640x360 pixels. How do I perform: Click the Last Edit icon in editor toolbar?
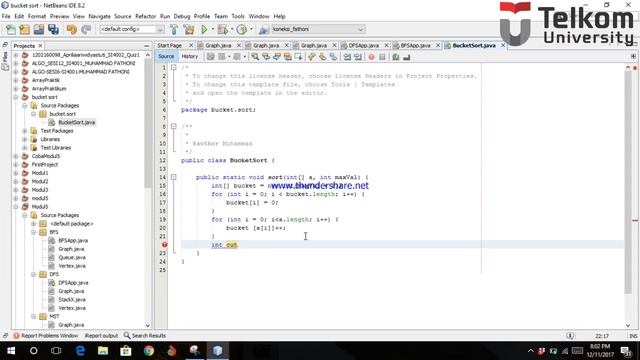click(x=211, y=57)
